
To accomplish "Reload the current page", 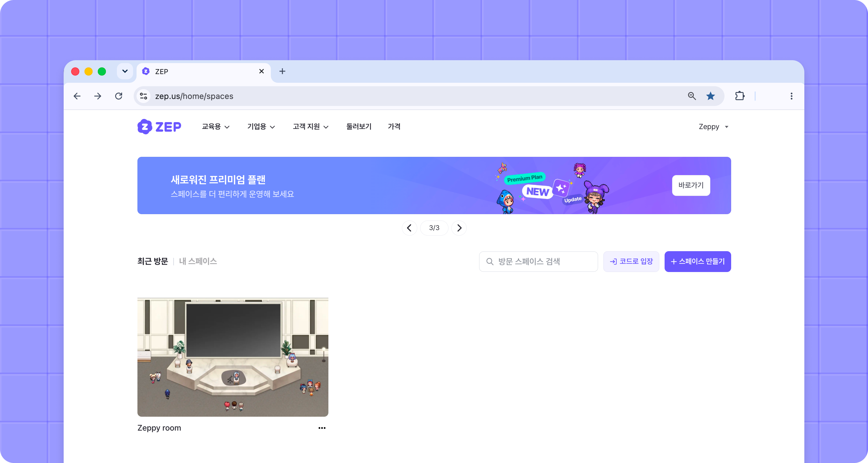I will click(119, 96).
